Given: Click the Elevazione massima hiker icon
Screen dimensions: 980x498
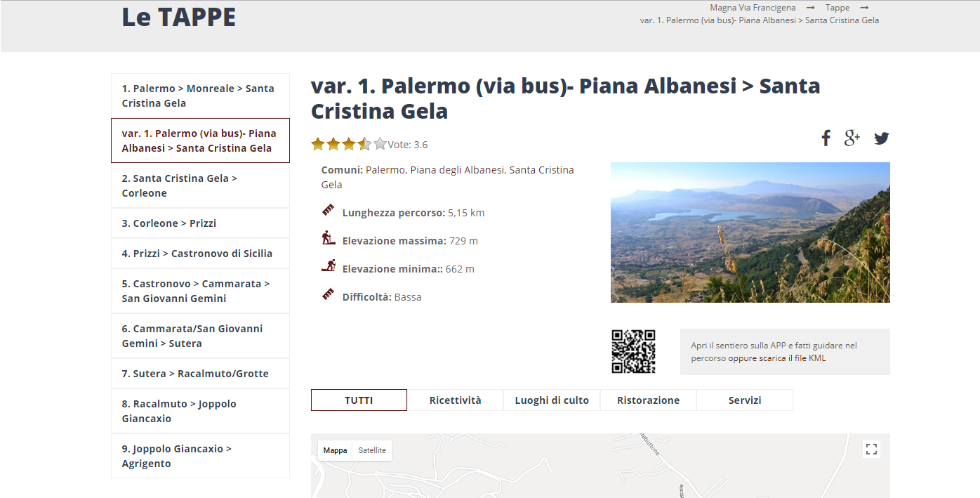Looking at the screenshot, I should (328, 238).
